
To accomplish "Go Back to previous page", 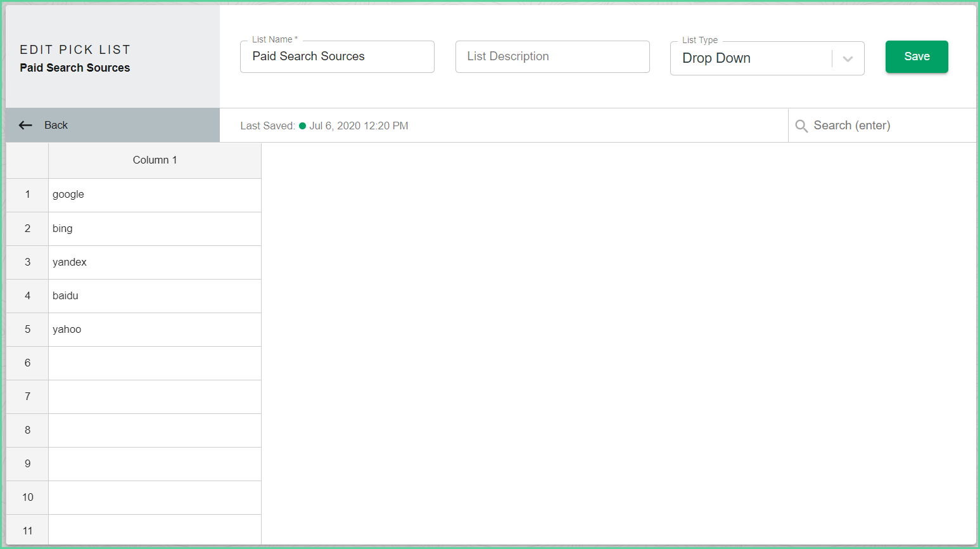I will click(113, 125).
